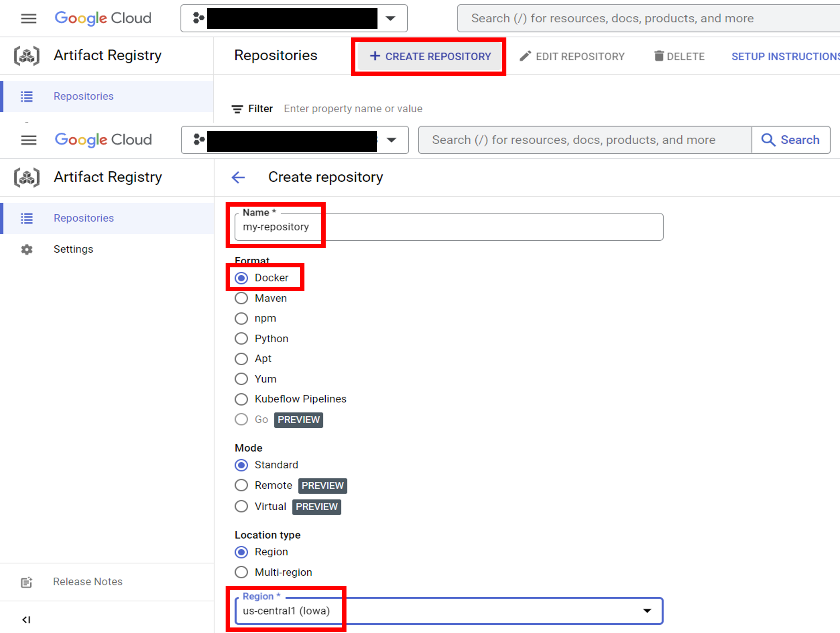The height and width of the screenshot is (633, 840).
Task: Click Artifact Registry icon in top panel
Action: (x=27, y=56)
